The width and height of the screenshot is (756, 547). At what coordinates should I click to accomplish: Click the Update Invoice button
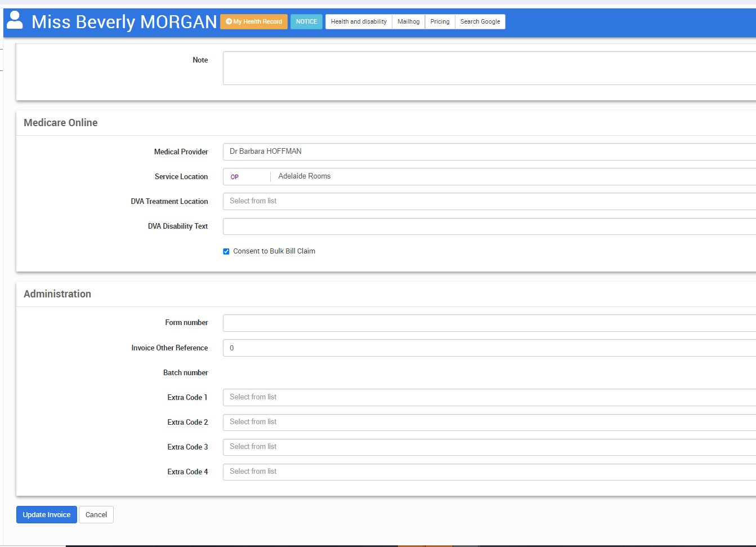click(x=47, y=514)
